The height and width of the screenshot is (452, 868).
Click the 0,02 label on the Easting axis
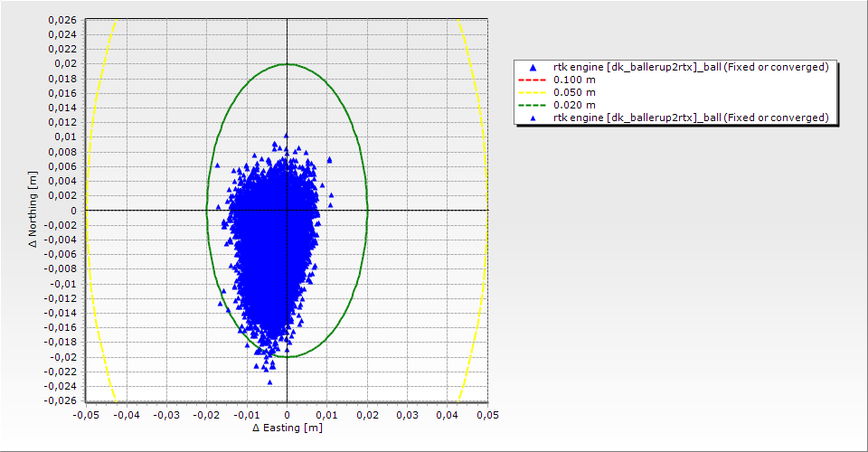368,415
